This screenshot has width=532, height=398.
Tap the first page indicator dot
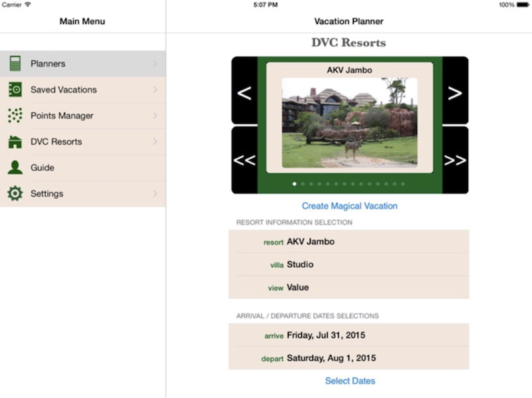click(294, 184)
